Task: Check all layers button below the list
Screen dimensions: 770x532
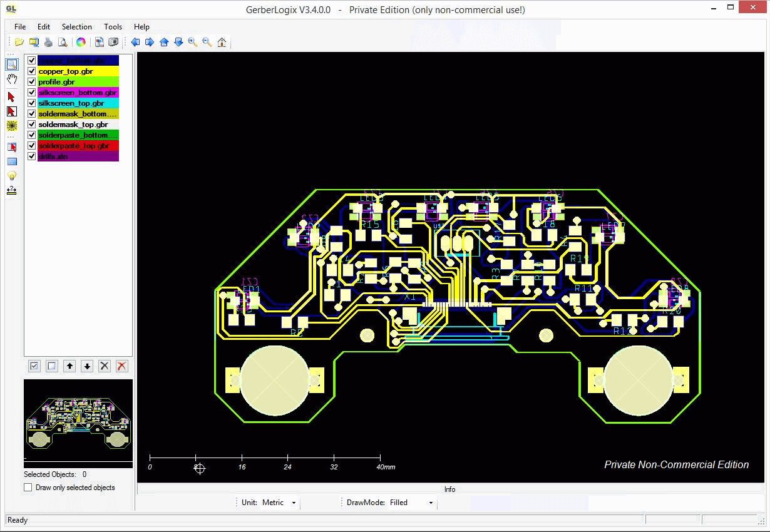Action: pyautogui.click(x=35, y=366)
